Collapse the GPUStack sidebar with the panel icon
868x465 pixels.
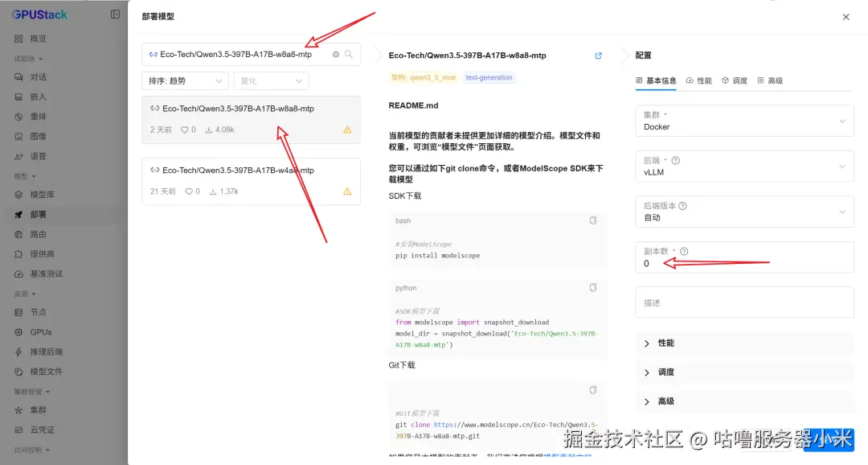click(x=115, y=14)
